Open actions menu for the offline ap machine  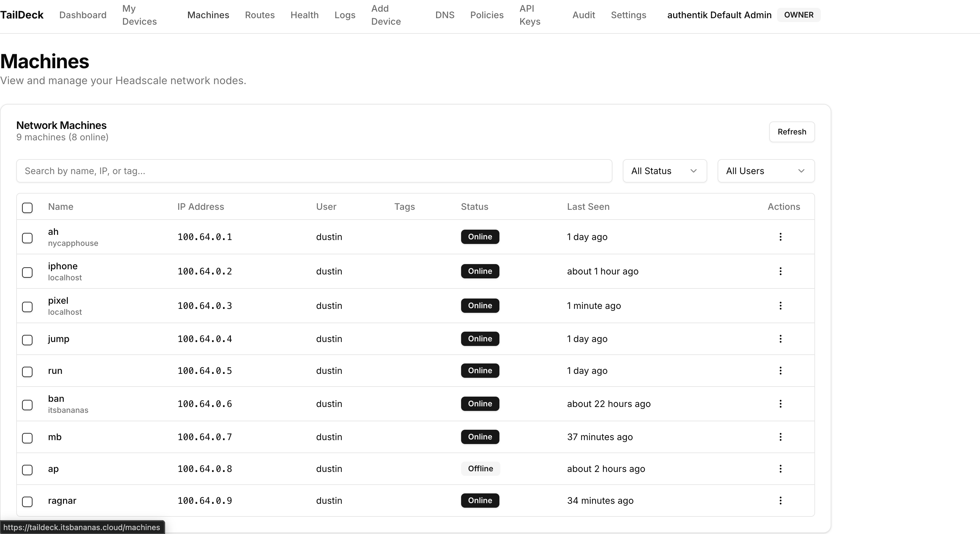point(781,469)
